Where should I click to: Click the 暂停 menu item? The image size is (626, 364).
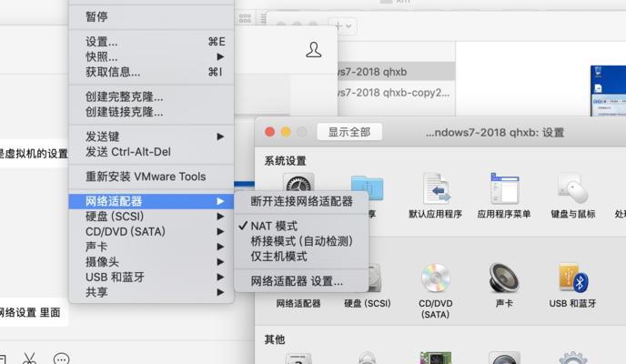pos(151,16)
